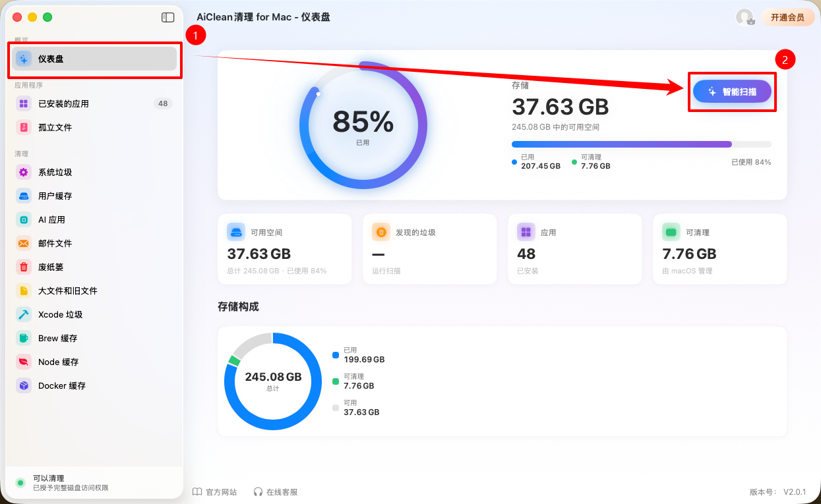
Task: Click the 开通会员 membership button
Action: click(x=787, y=18)
